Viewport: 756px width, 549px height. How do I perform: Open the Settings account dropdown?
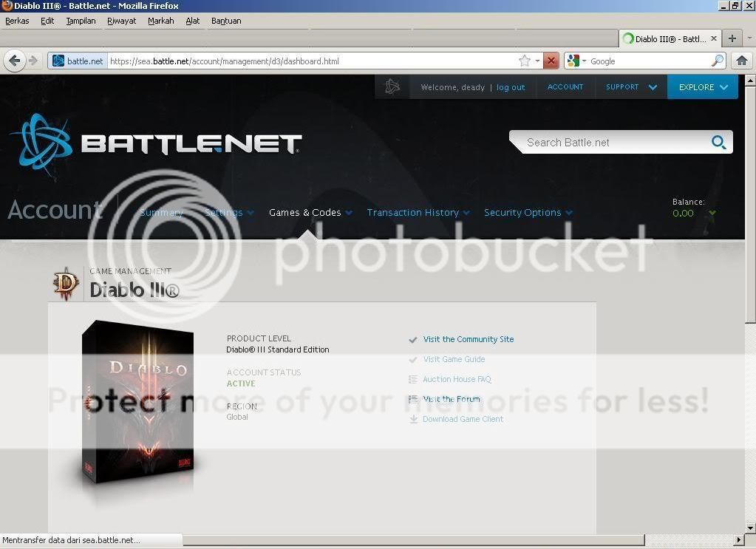(x=229, y=213)
